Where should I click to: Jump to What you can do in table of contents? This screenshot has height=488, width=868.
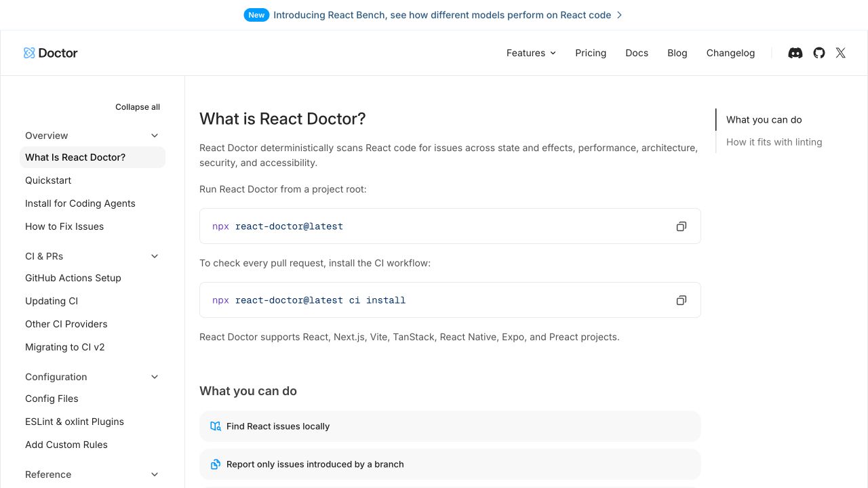[x=764, y=120]
